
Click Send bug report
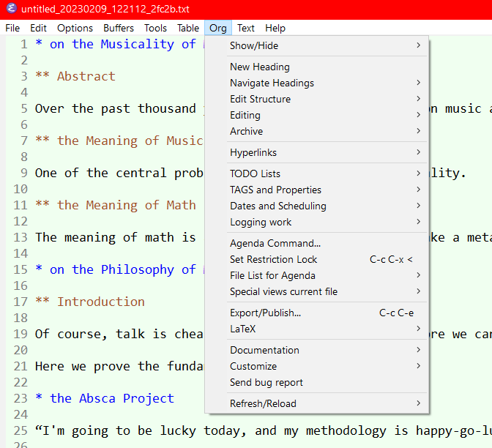pos(266,382)
